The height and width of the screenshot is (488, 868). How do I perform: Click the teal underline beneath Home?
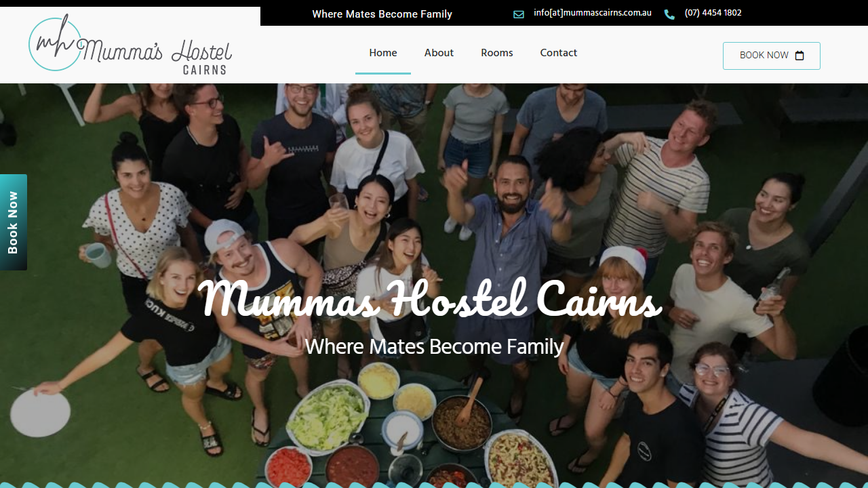pyautogui.click(x=383, y=73)
